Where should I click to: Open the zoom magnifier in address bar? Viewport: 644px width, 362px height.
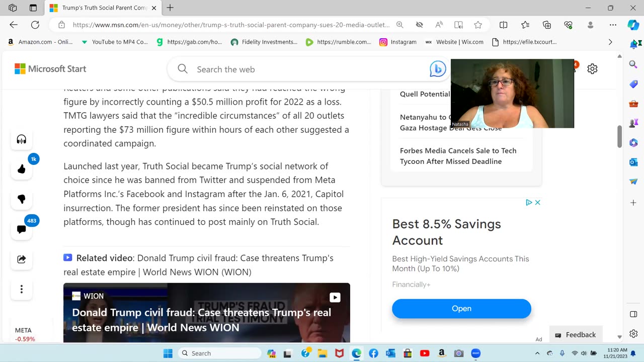tap(399, 25)
